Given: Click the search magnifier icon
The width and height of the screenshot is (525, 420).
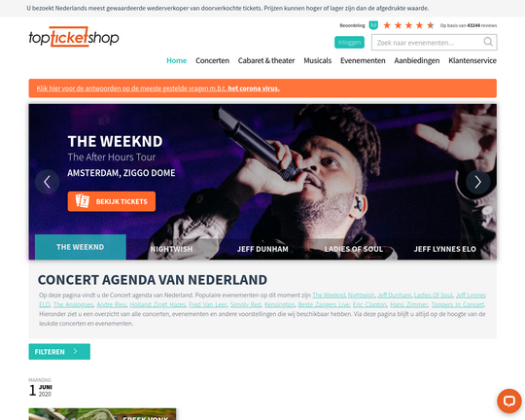Looking at the screenshot, I should (488, 42).
